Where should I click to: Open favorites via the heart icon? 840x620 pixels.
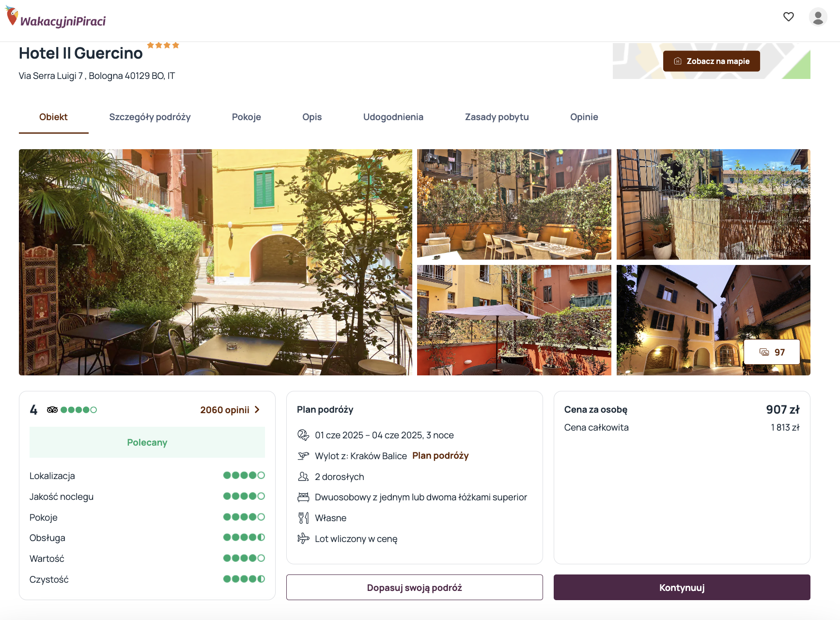[789, 17]
